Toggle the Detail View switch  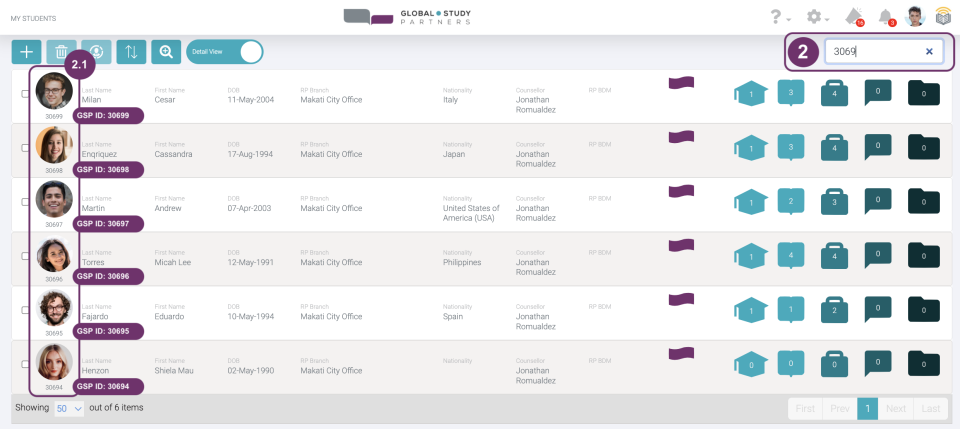pos(248,52)
